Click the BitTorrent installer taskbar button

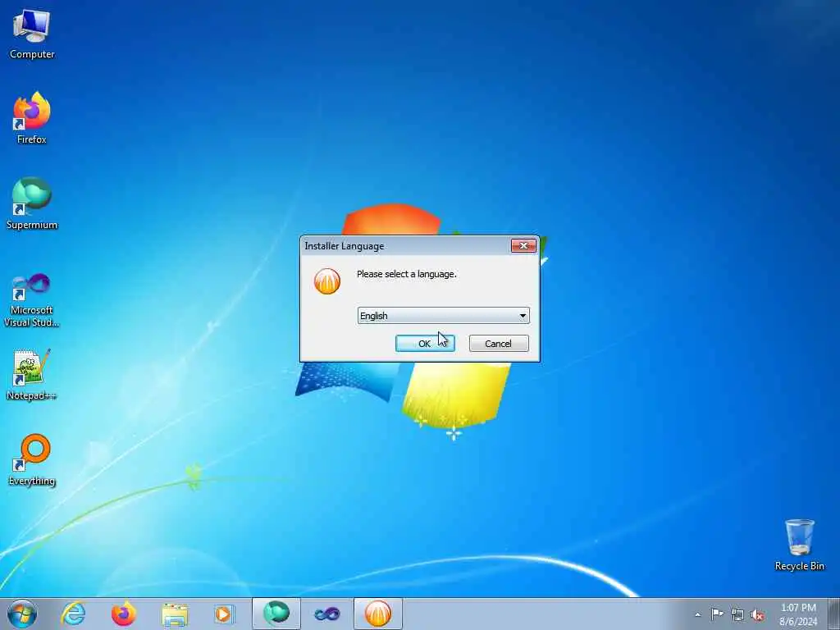(377, 614)
